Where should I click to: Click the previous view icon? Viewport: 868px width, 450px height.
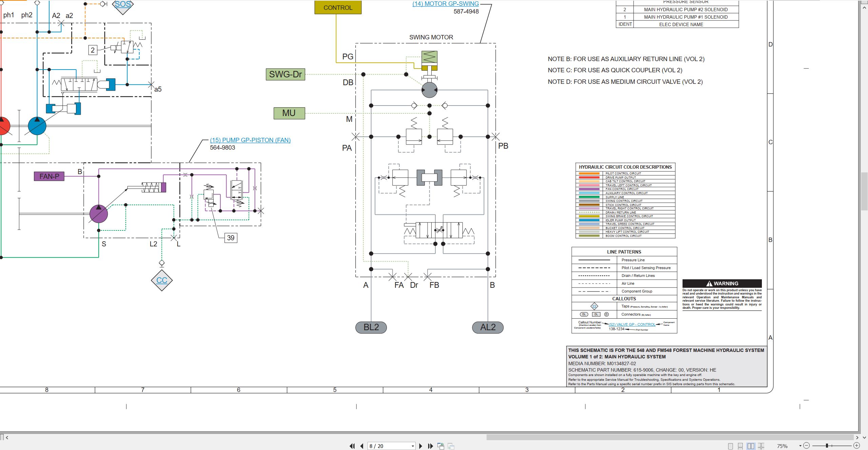pos(441,446)
